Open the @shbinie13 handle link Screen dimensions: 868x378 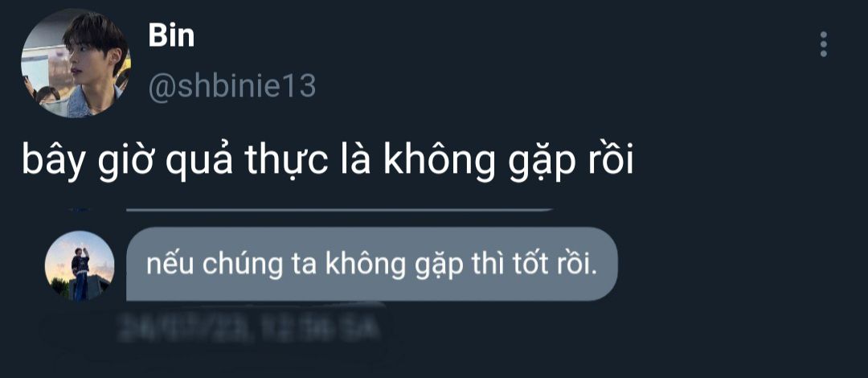coord(232,87)
